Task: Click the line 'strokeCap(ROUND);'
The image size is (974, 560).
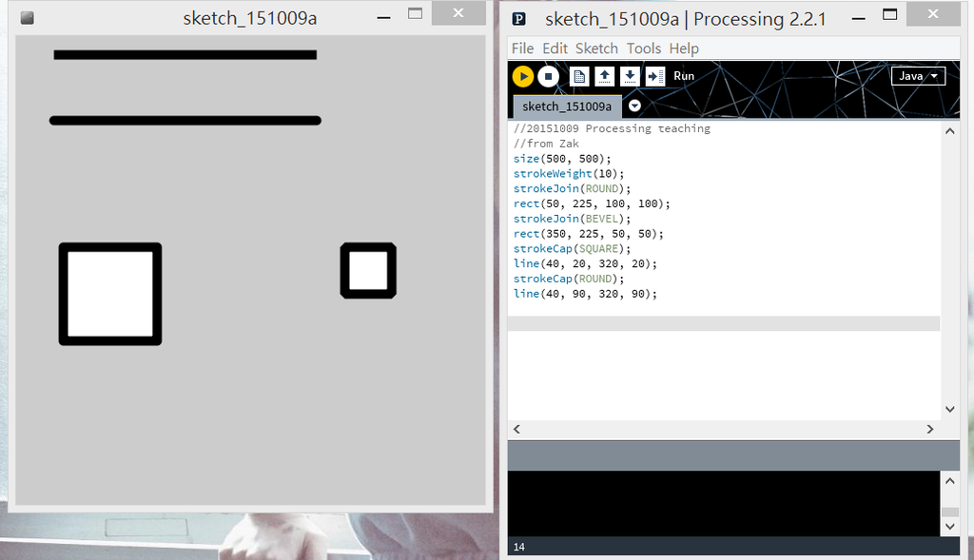Action: point(569,279)
